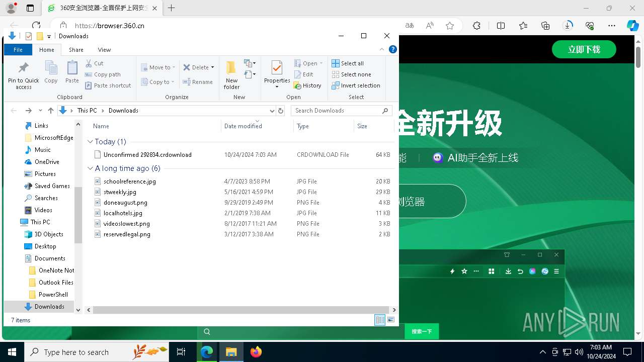Select doneaugust.png file
This screenshot has height=362, width=644.
(x=125, y=203)
